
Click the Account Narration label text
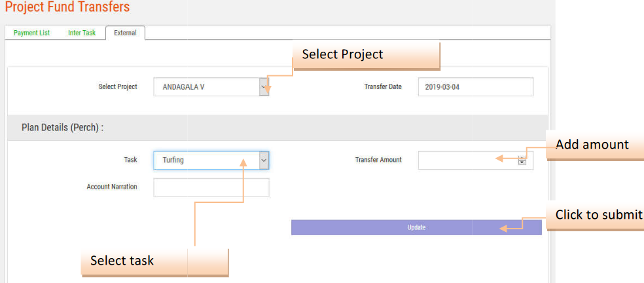[x=112, y=187]
